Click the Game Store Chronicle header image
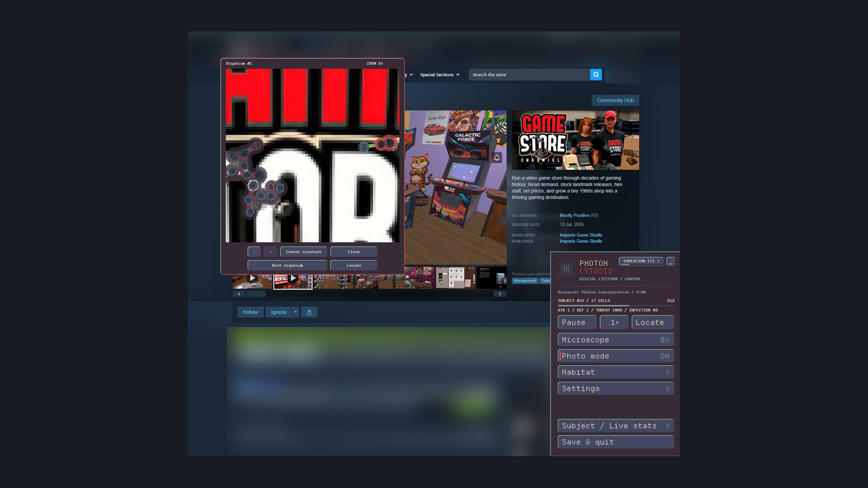The image size is (868, 488). pos(575,140)
